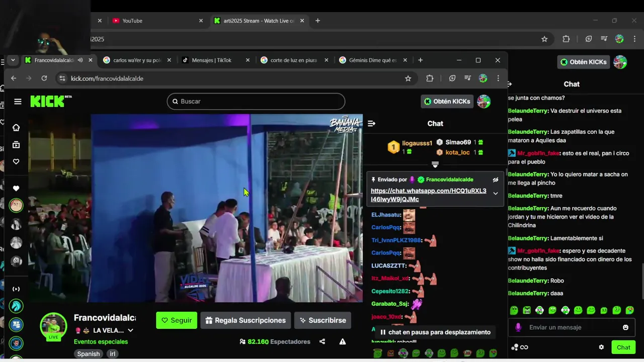Hide the pinned message
The image size is (644, 362).
click(495, 179)
